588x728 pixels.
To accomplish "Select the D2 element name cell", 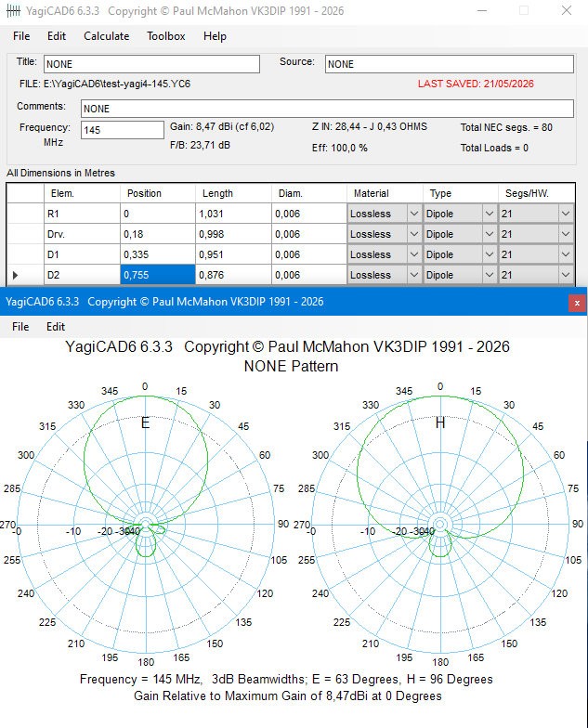I will point(82,275).
